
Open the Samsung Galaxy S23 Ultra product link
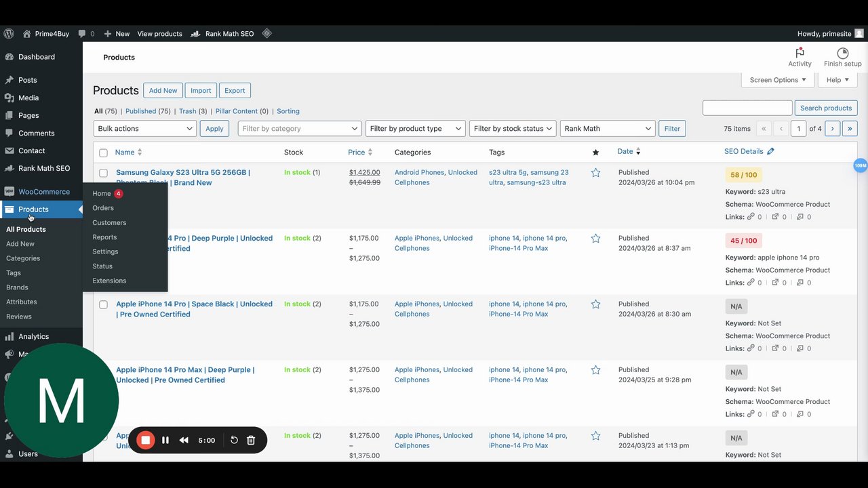[183, 178]
